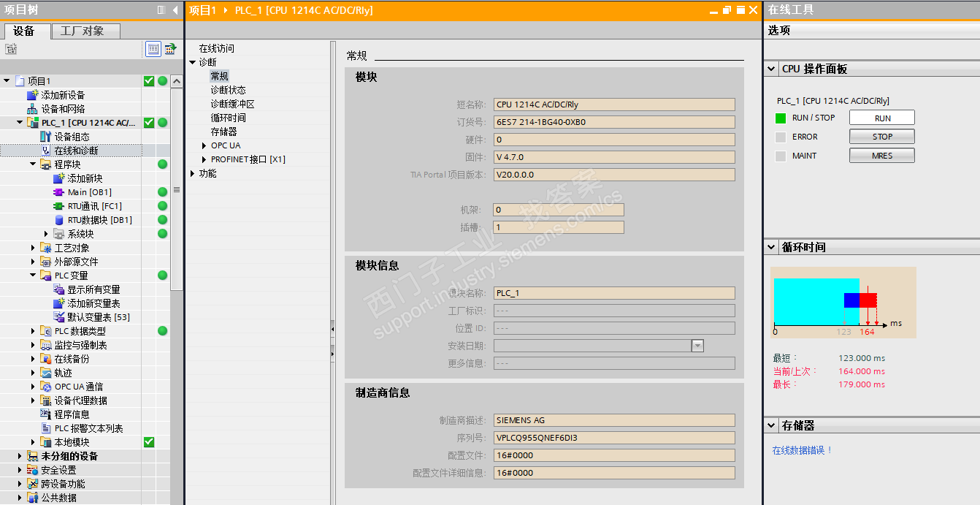This screenshot has width=980, height=505.
Task: Click the RUN button
Action: point(882,118)
